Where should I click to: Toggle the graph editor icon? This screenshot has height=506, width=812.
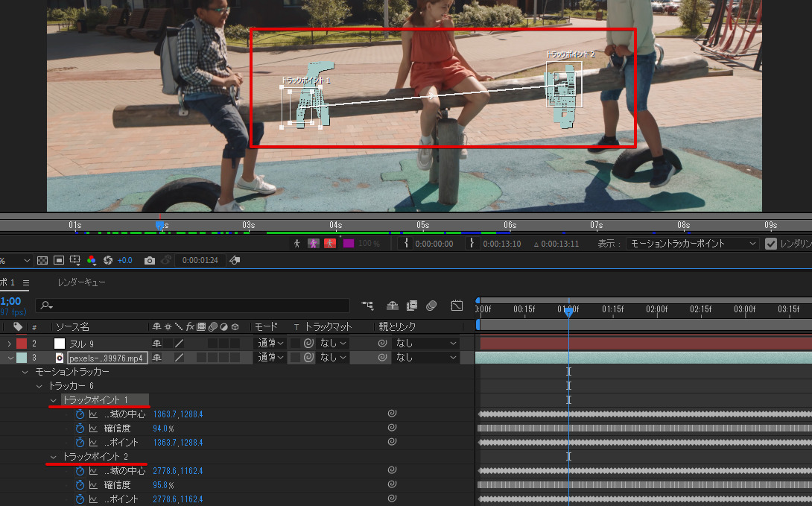click(457, 306)
